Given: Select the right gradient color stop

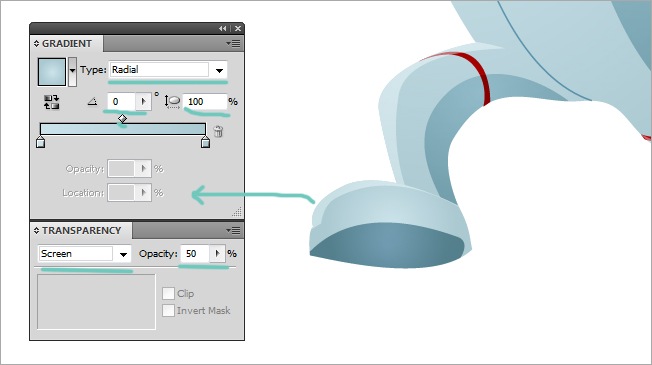Looking at the screenshot, I should [205, 142].
